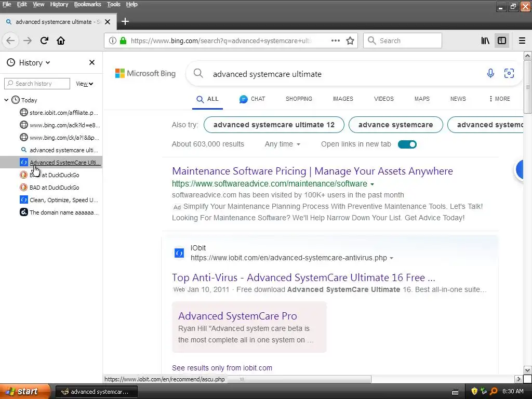Open the History menu
The width and height of the screenshot is (532, 399).
[59, 4]
